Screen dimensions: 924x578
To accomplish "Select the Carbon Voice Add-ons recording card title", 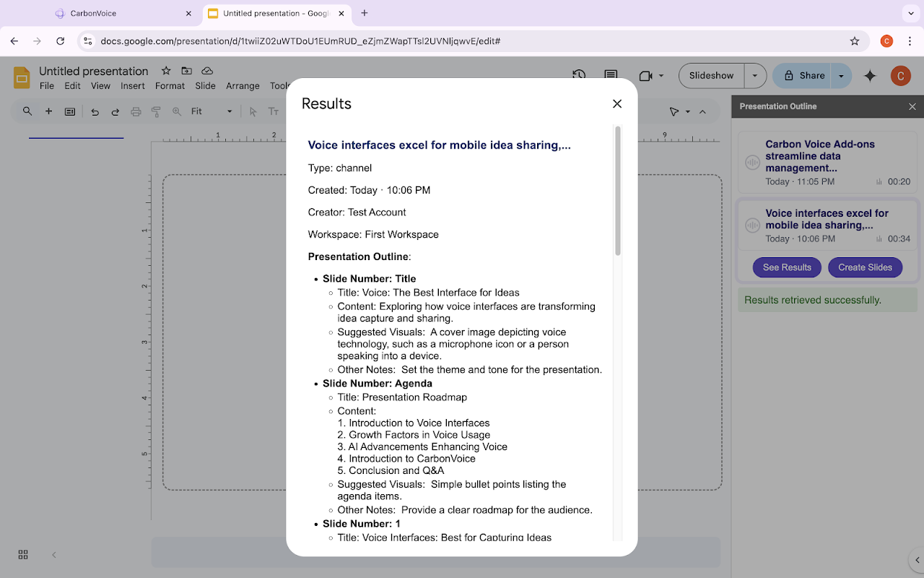I will coord(820,155).
